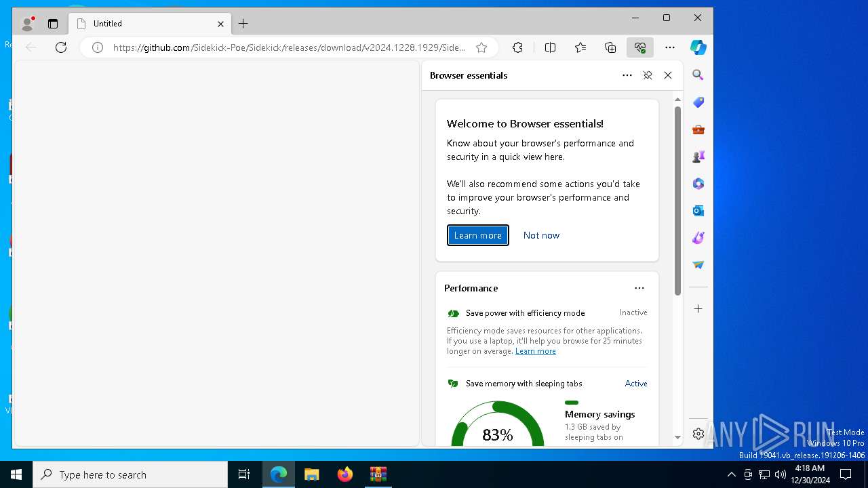The height and width of the screenshot is (488, 868).
Task: Launch Copilot from the toolbar
Action: point(698,47)
